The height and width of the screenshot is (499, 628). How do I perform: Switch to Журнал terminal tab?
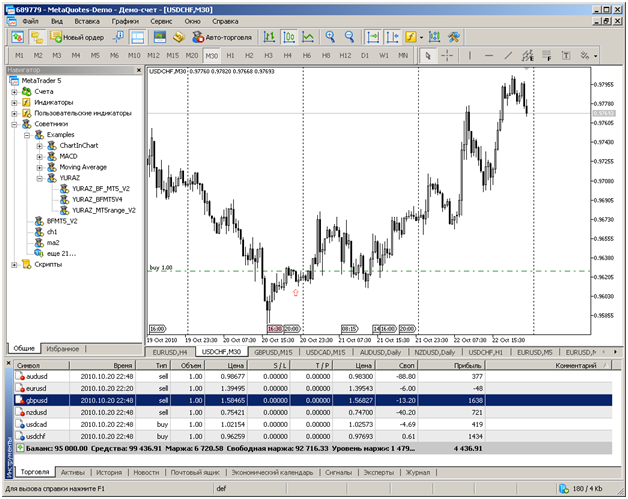click(418, 472)
